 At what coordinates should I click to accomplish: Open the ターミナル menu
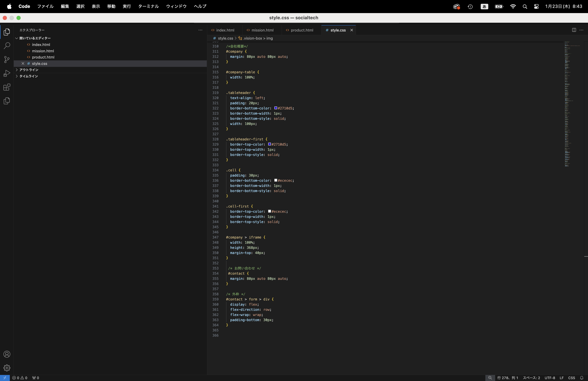(148, 6)
